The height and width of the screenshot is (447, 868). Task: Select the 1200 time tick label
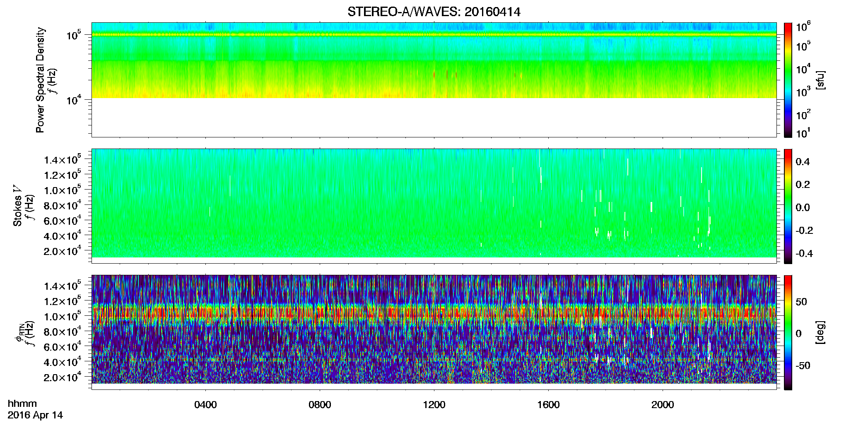(x=434, y=405)
